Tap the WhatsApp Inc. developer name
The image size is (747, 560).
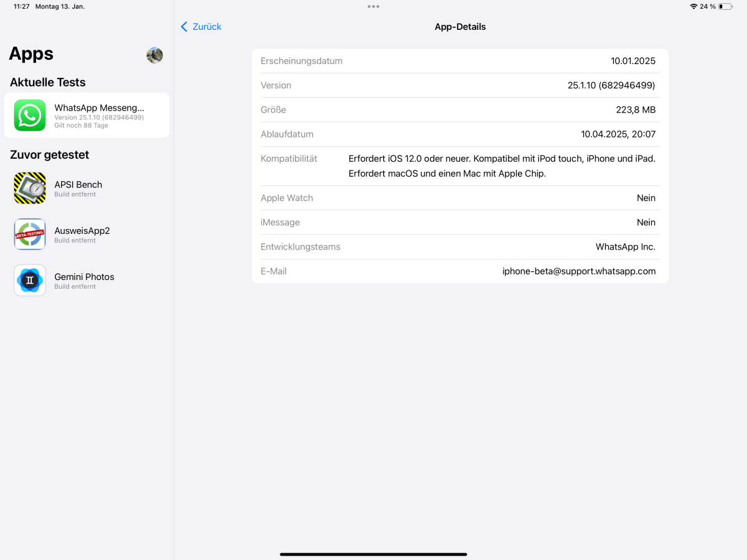tap(626, 247)
